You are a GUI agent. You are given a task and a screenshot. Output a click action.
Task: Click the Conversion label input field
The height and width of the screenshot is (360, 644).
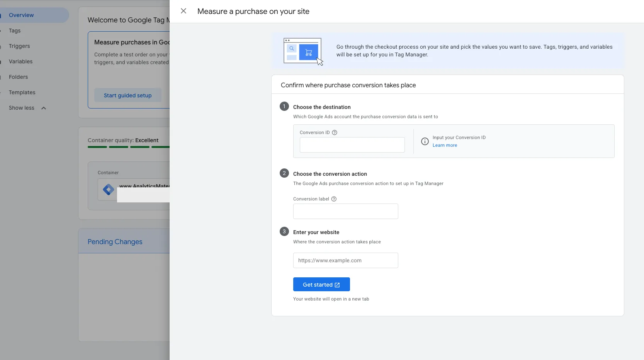(x=346, y=211)
